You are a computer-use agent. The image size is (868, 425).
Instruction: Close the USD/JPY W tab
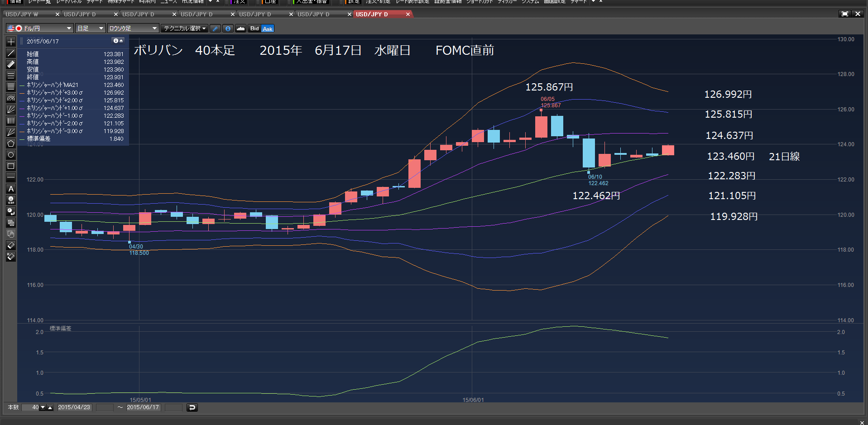pyautogui.click(x=58, y=14)
